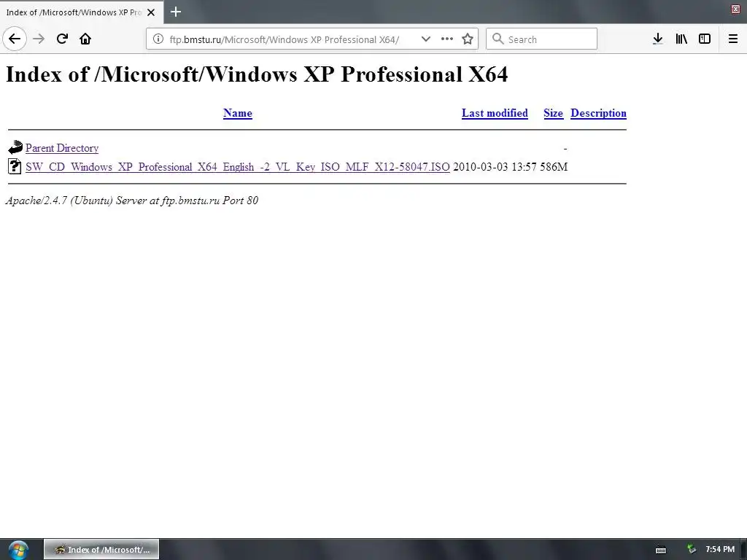747x560 pixels.
Task: Open the Parent Directory link
Action: 62,148
